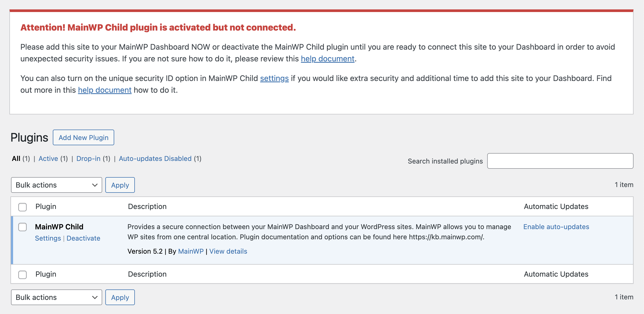Screen dimensions: 644x314
Task: Filter plugins by Active
Action: tap(48, 159)
